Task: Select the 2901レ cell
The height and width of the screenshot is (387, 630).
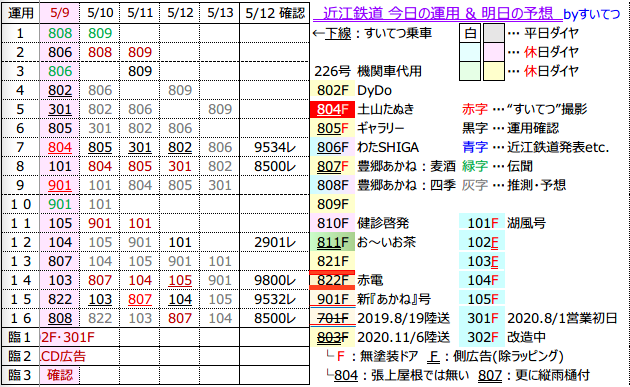Action: coord(275,242)
